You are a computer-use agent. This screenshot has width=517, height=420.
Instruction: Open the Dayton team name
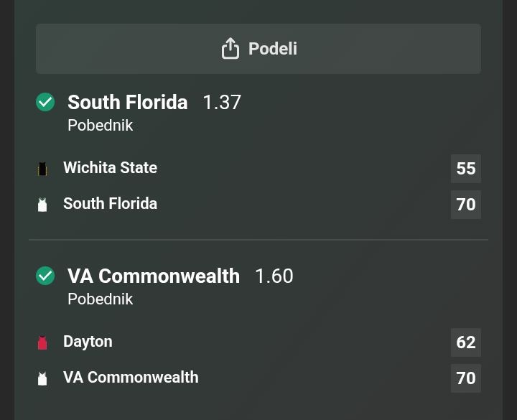[88, 341]
